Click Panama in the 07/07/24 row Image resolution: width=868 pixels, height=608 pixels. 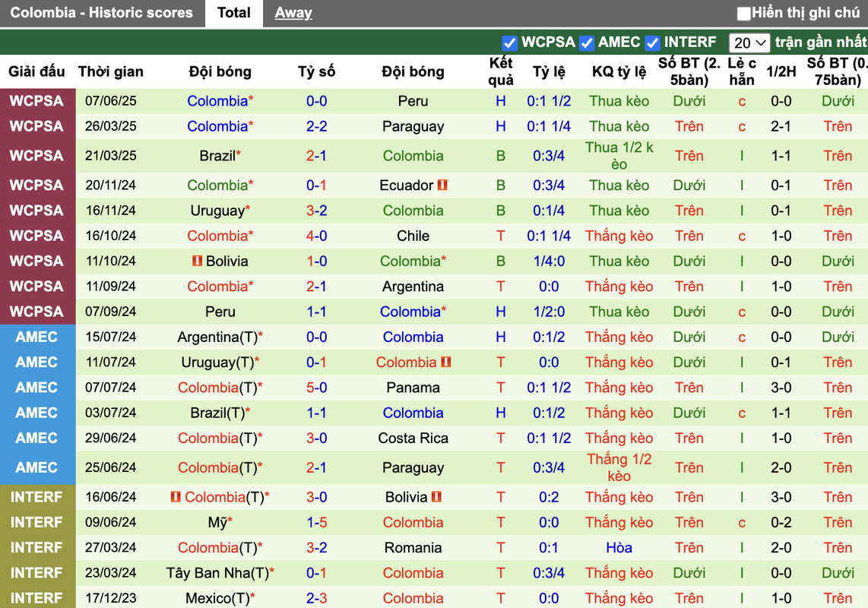tap(413, 388)
